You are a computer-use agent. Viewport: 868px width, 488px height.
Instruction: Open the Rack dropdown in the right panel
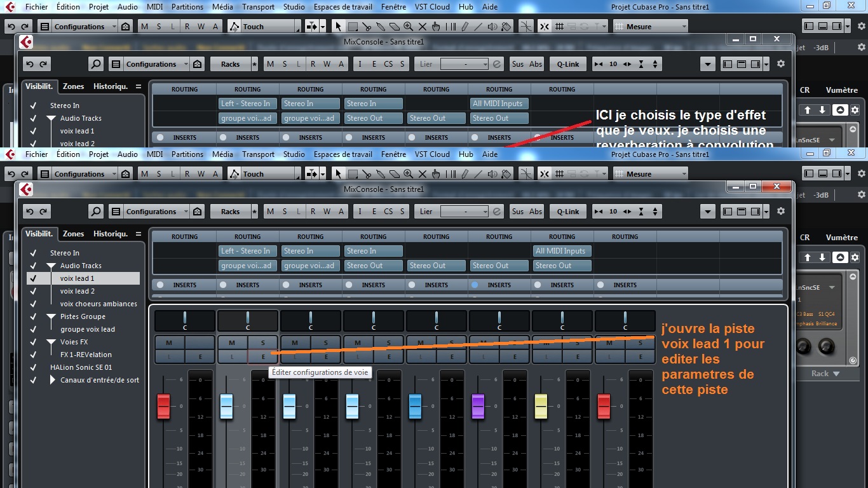coord(825,374)
